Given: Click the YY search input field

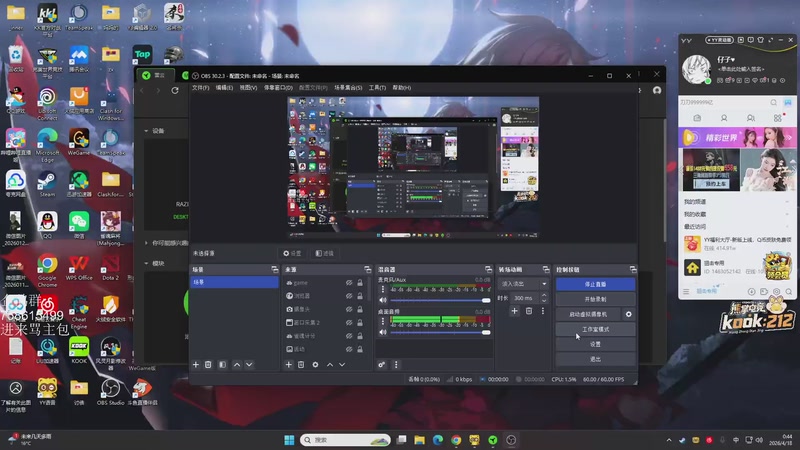Looking at the screenshot, I should pos(723,103).
